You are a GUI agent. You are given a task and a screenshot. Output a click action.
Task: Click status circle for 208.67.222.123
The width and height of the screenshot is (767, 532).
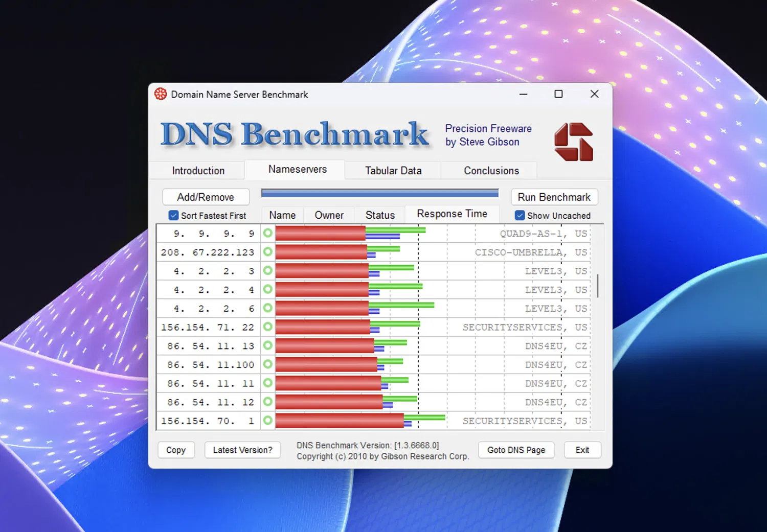coord(268,252)
